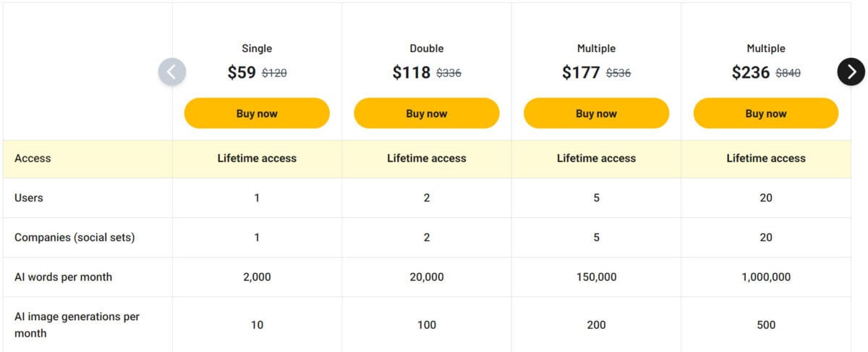Select the Double plan heading
Image resolution: width=868 pixels, height=352 pixels.
pyautogui.click(x=427, y=49)
